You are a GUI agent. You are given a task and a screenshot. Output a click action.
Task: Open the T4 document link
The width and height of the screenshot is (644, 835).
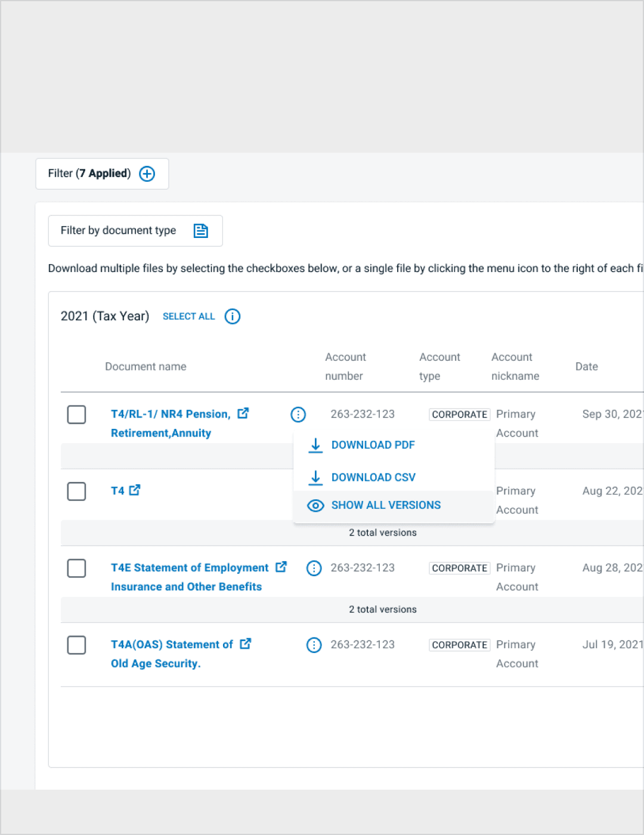(x=117, y=490)
